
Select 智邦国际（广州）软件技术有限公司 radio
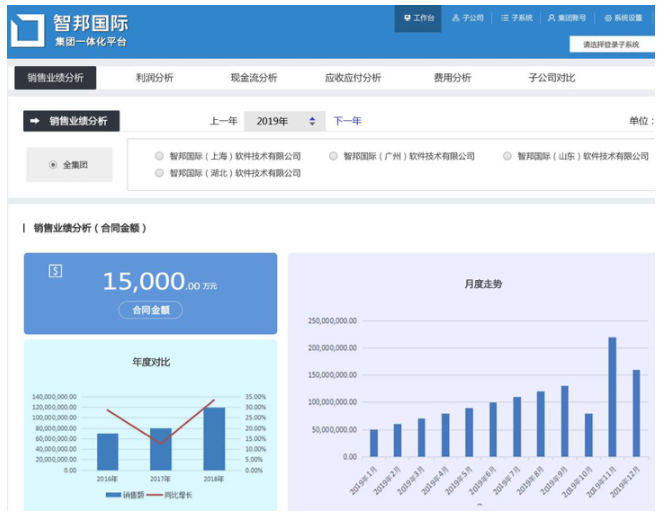coord(333,156)
